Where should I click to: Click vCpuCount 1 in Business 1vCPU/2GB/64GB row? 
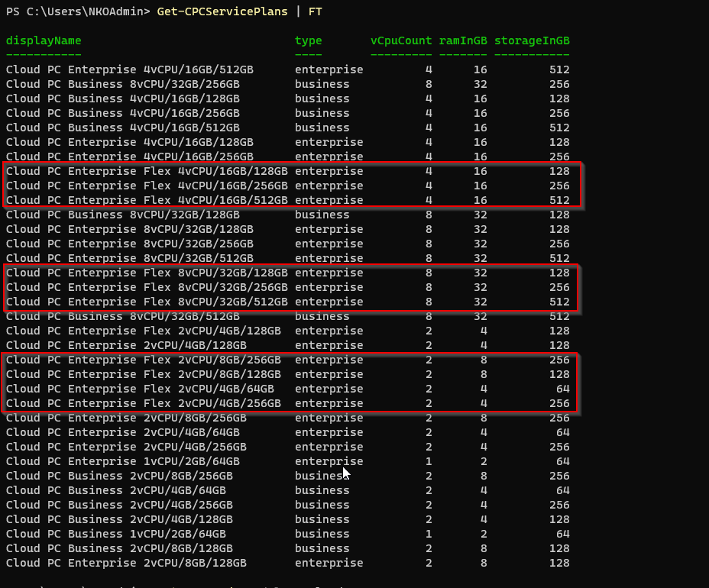[x=429, y=534]
